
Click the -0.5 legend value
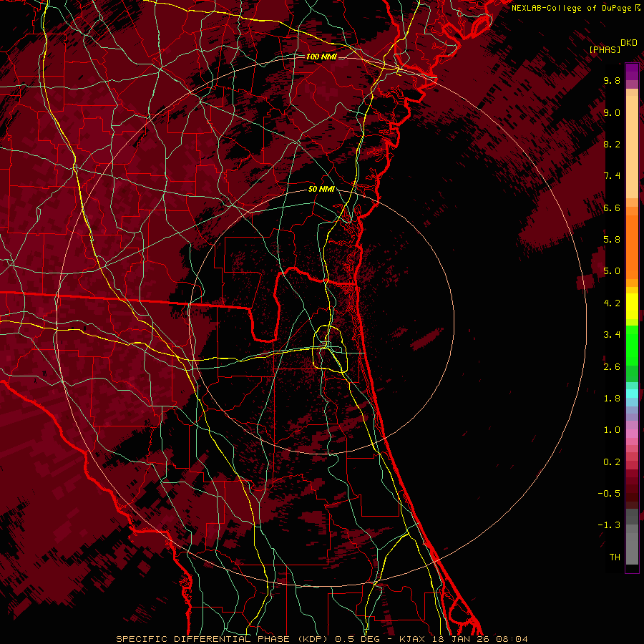point(609,494)
